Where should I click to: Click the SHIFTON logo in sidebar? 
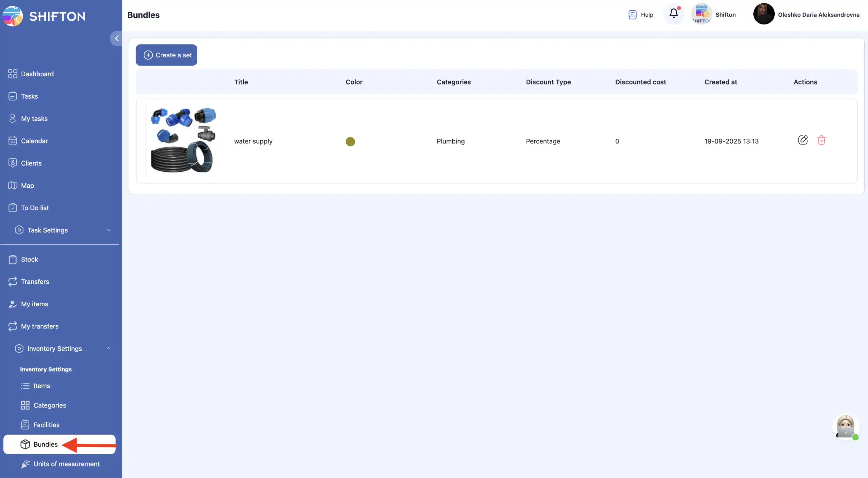tap(44, 16)
